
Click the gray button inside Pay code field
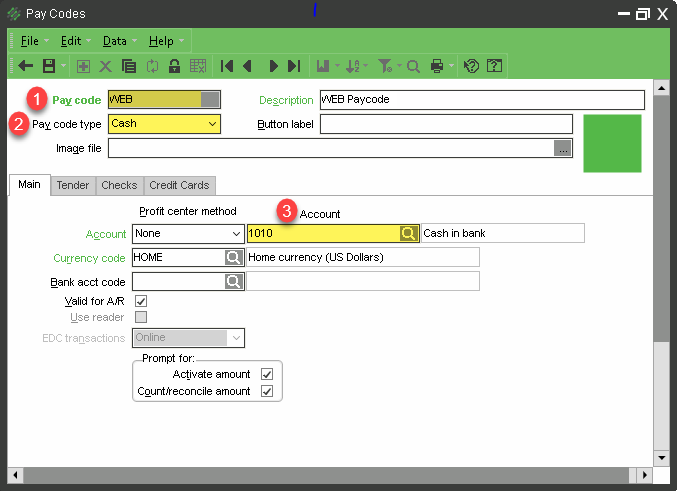click(x=210, y=100)
